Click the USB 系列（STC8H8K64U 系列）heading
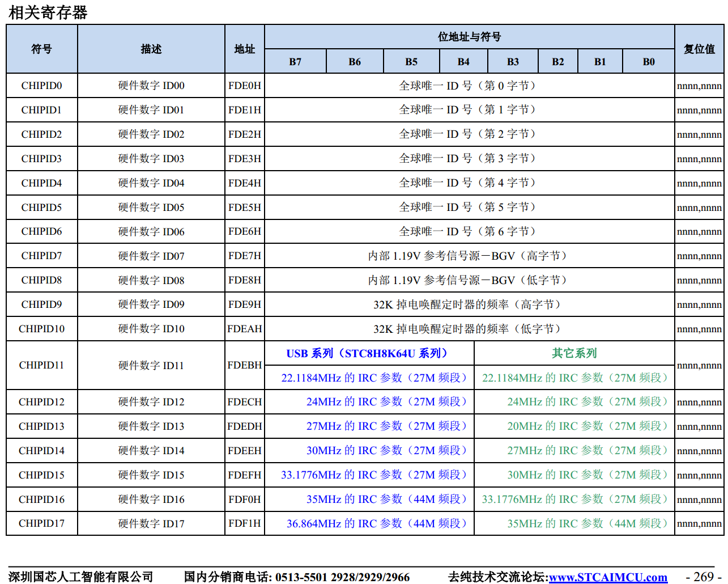The image size is (728, 584). (x=369, y=353)
